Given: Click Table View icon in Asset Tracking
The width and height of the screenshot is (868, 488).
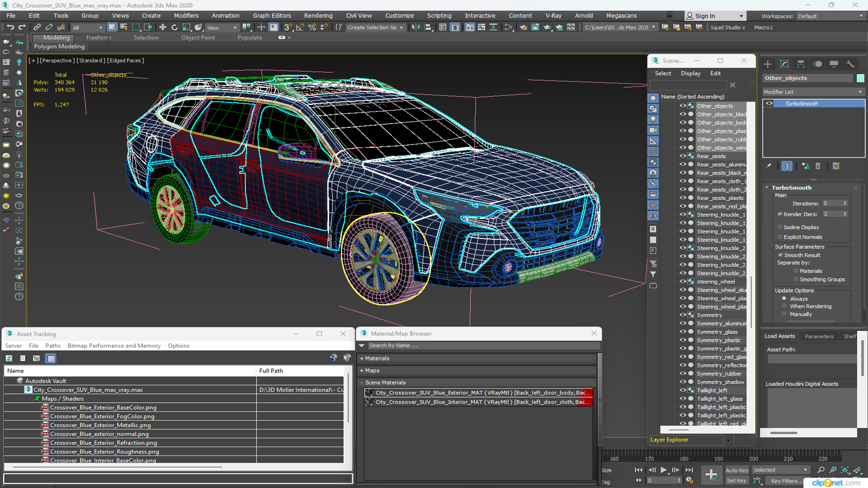Looking at the screenshot, I should click(51, 358).
